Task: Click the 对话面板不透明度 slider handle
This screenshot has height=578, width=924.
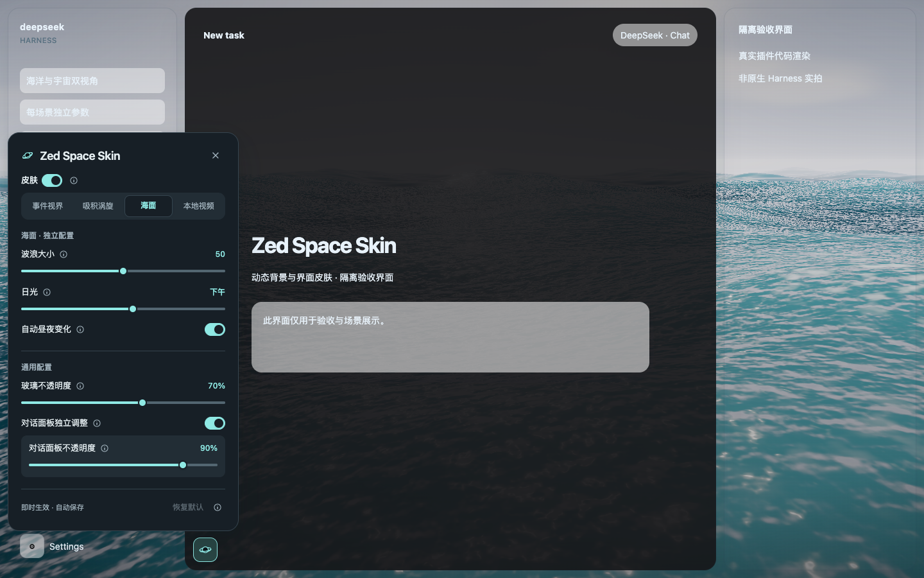Action: pos(183,465)
